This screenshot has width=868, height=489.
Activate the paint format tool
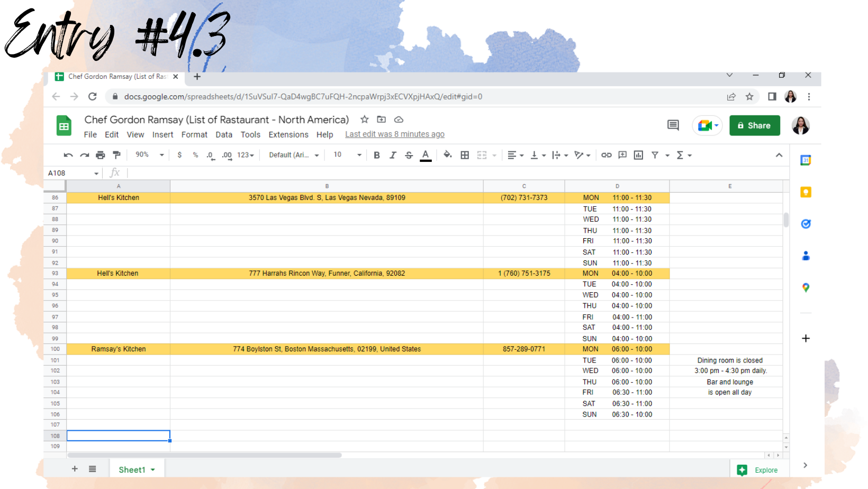116,155
